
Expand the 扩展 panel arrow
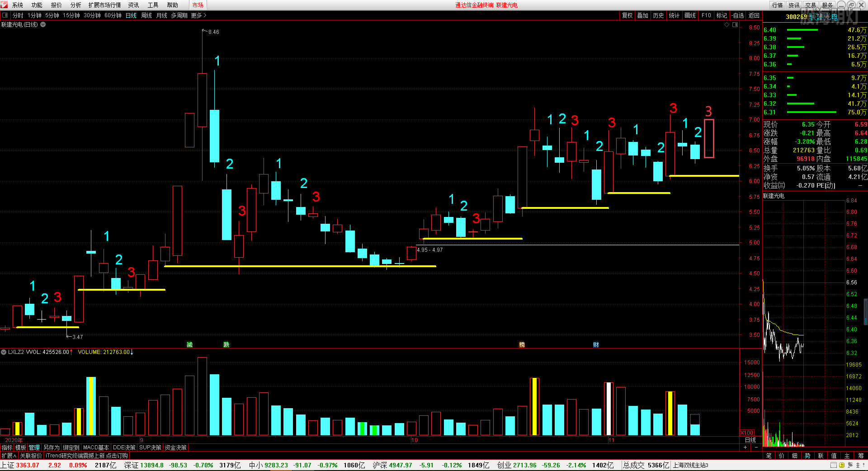click(x=9, y=456)
